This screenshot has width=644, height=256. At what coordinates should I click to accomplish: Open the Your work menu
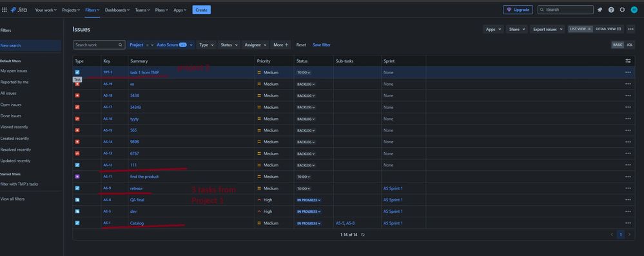click(x=46, y=10)
